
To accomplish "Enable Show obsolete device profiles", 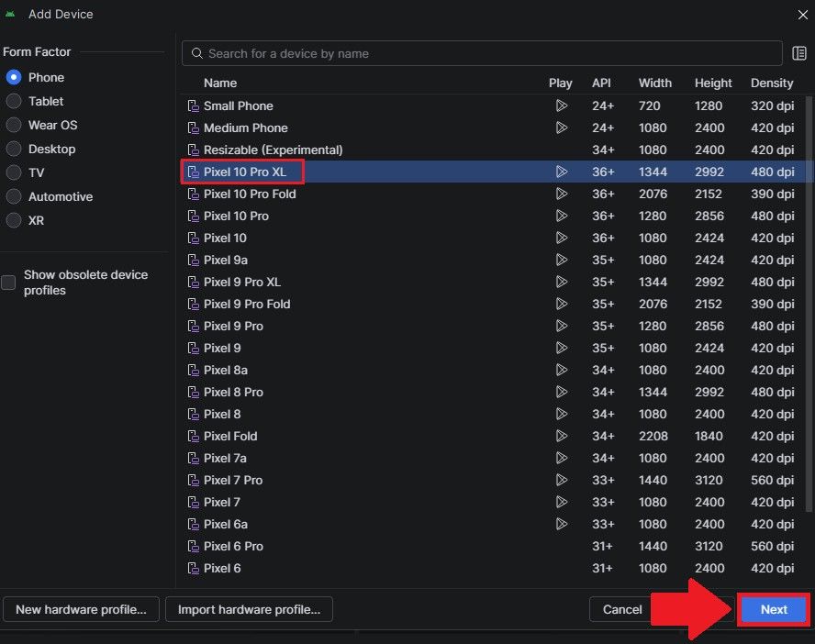I will coord(8,283).
